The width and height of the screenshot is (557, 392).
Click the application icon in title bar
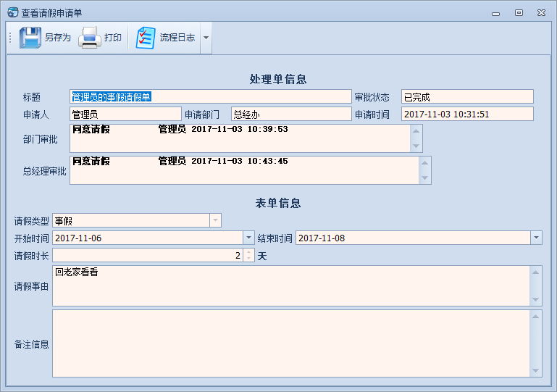point(13,12)
